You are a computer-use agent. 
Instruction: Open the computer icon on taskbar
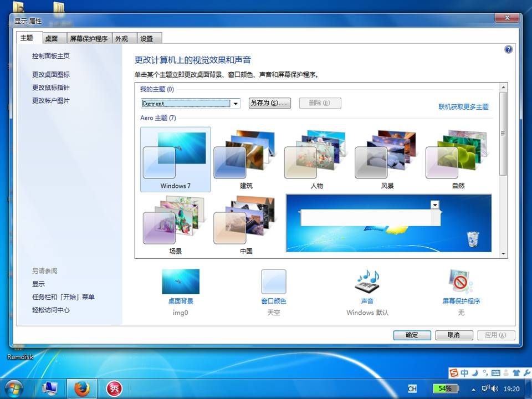pos(50,388)
